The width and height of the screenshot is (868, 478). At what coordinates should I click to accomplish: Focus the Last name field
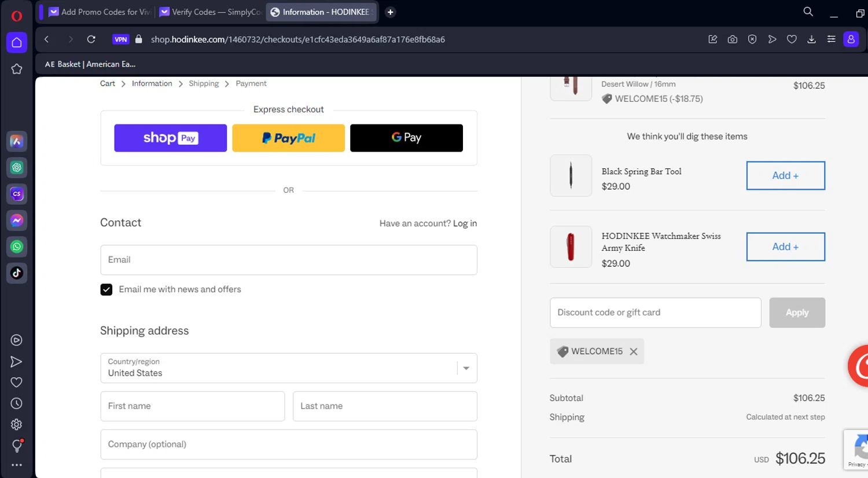tap(385, 406)
